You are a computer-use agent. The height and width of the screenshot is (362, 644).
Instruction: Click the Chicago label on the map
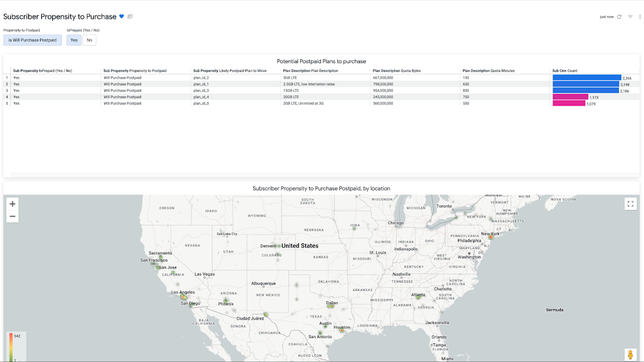395,223
